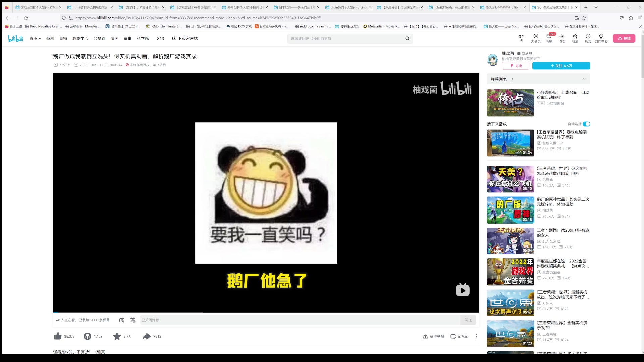This screenshot has height=362, width=644.
Task: Click the search magnifier in the search bar
Action: [x=407, y=38]
